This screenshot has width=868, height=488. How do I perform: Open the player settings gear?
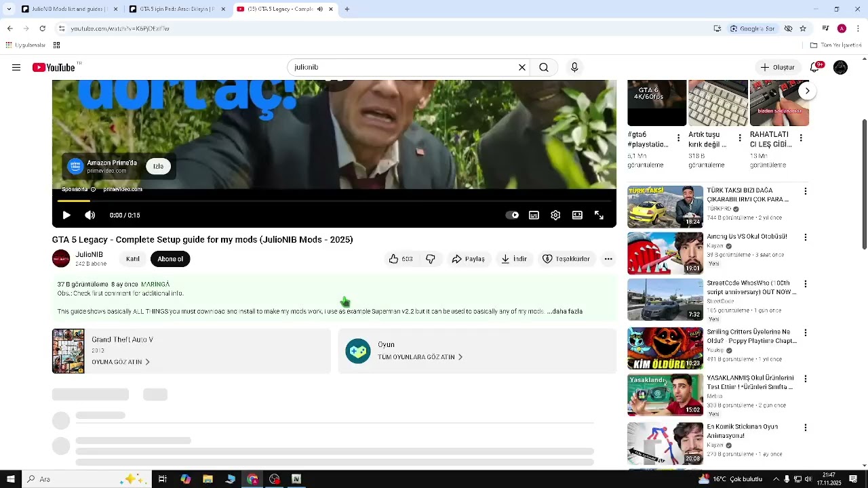coord(555,215)
